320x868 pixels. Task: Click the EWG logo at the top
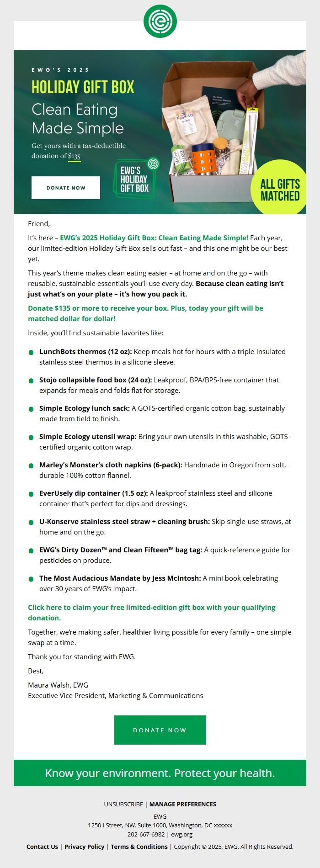160,20
